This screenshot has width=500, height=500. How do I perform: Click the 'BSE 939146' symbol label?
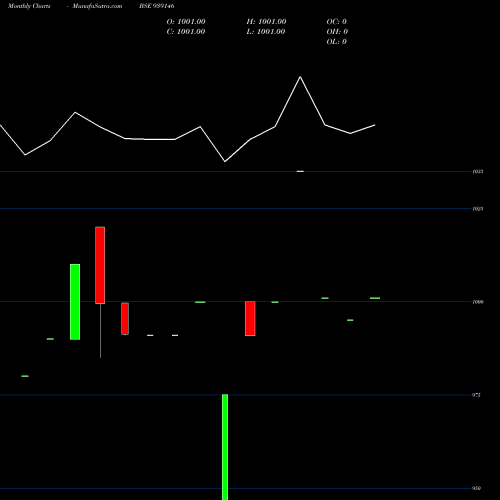tap(157, 6)
